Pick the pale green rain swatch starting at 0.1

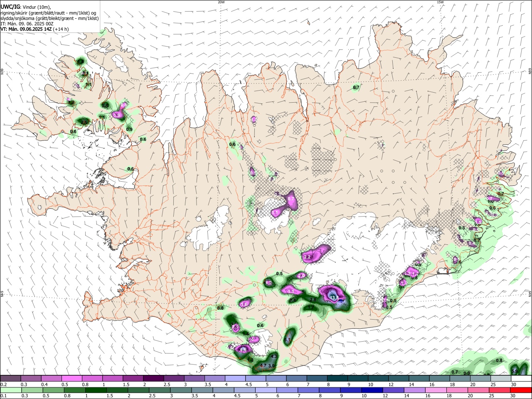[x=10, y=390]
